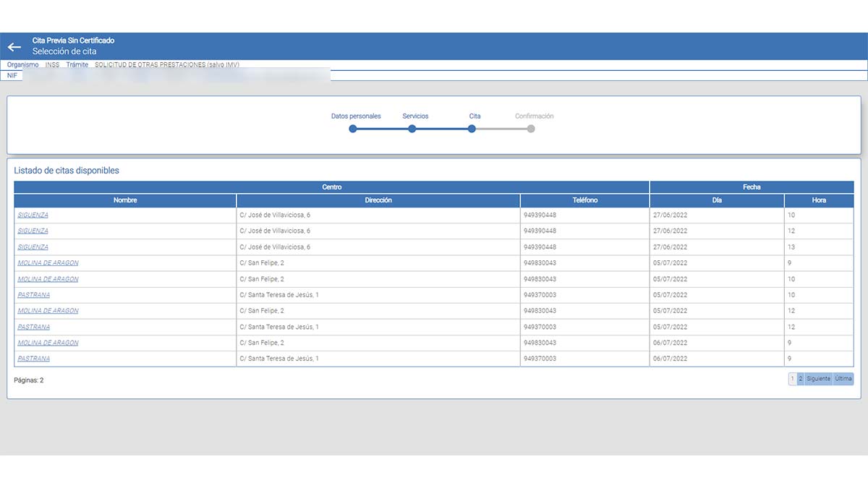This screenshot has height=488, width=868.
Task: Choose SIGUENZA appointment at hour 13
Action: pos(33,247)
